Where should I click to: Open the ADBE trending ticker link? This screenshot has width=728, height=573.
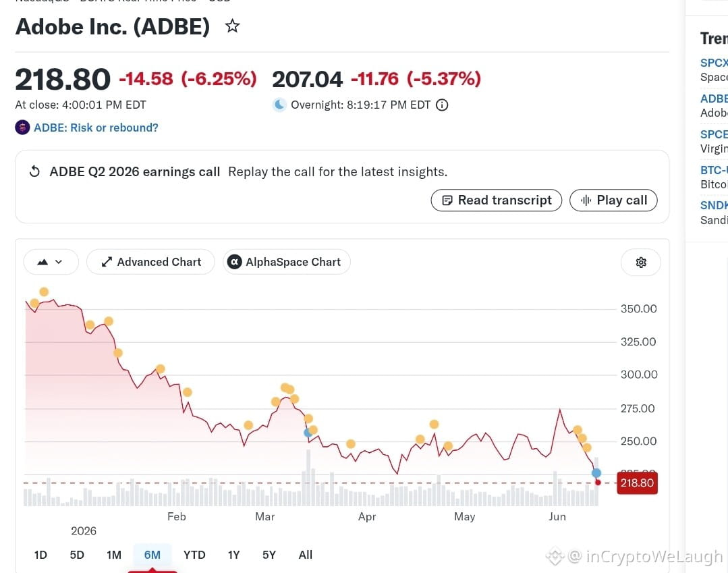714,99
